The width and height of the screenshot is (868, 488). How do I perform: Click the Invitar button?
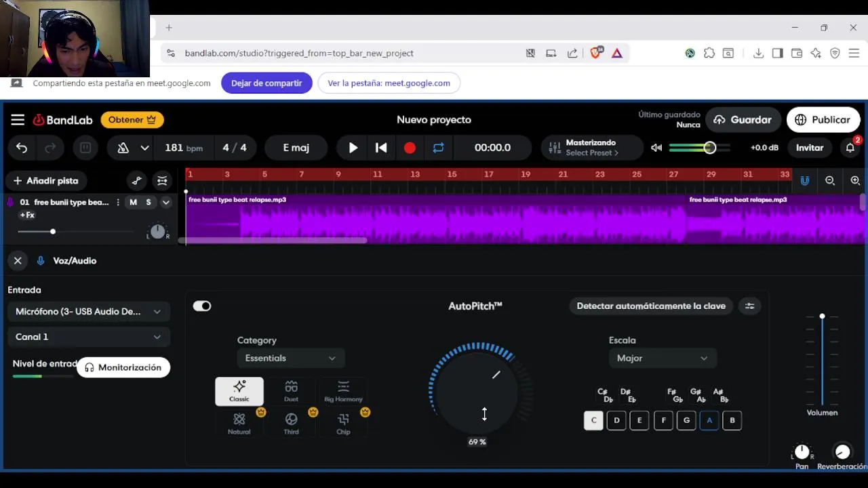[x=810, y=148]
